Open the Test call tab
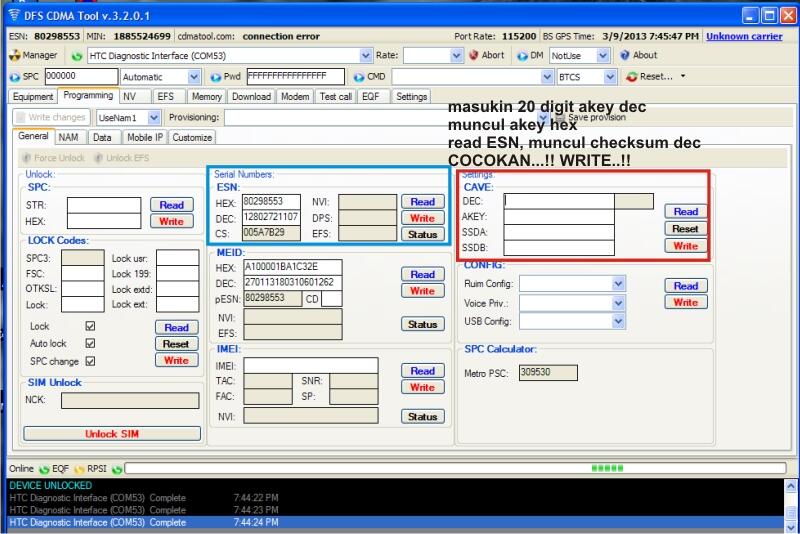This screenshot has width=800, height=534. pos(336,97)
